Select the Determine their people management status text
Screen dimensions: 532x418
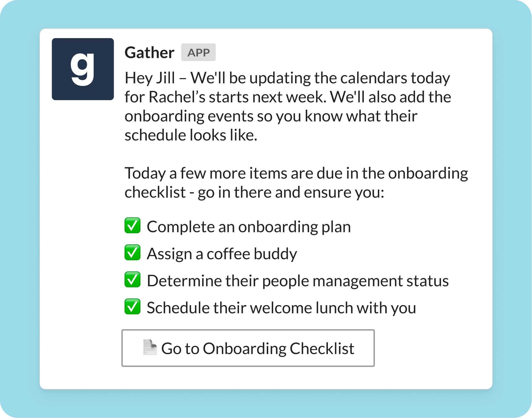point(298,281)
